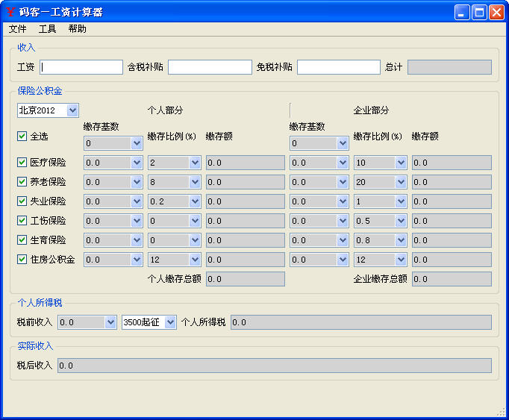Screen dimensions: 509x420
Task: Click the 含税补贴 input field
Action: click(210, 67)
